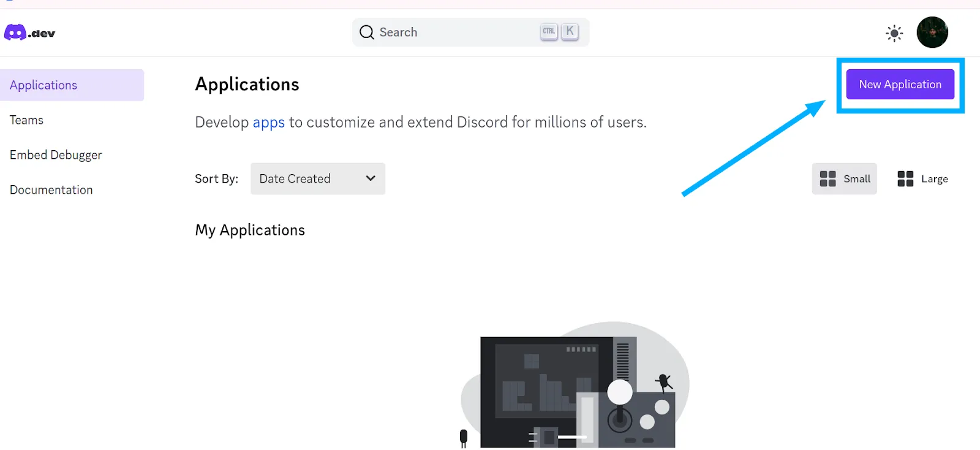Click the Small grid view icon
Image resolution: width=980 pixels, height=450 pixels.
point(827,178)
